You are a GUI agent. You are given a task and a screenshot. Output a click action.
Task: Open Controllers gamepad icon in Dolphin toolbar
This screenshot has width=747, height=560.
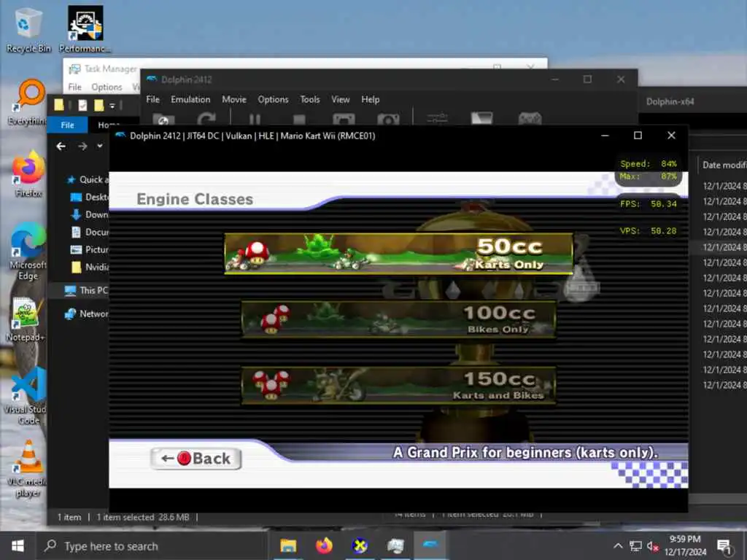(530, 119)
